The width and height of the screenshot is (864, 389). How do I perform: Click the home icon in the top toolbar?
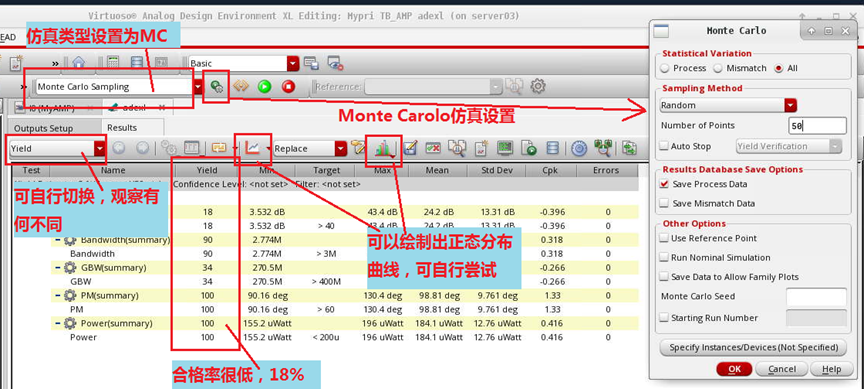(x=79, y=63)
